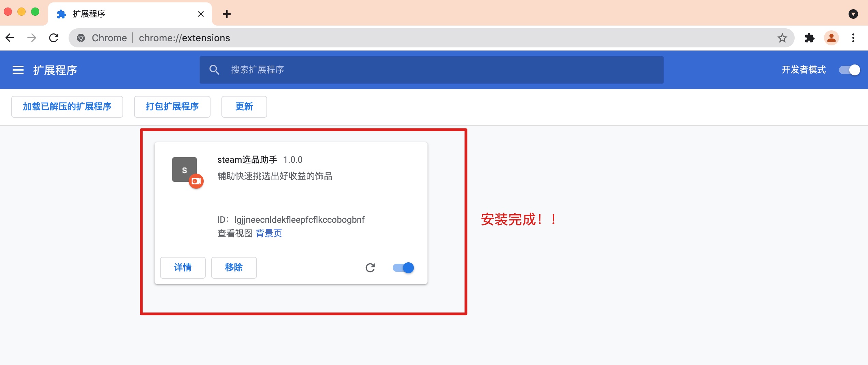
Task: Click the steam选品助手 extension name
Action: 247,160
